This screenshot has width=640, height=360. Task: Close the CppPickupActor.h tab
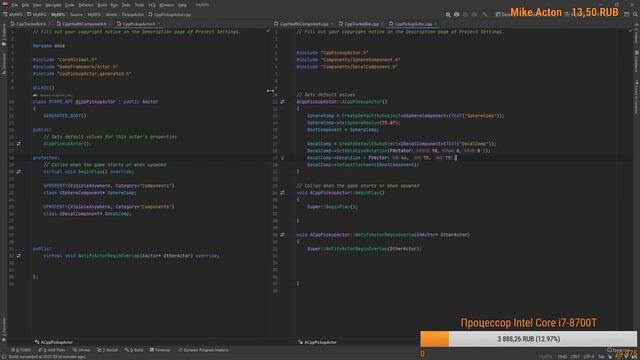coord(159,24)
